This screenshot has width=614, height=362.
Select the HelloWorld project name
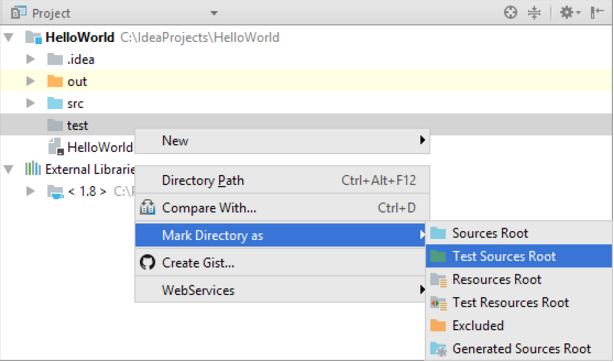pos(79,38)
